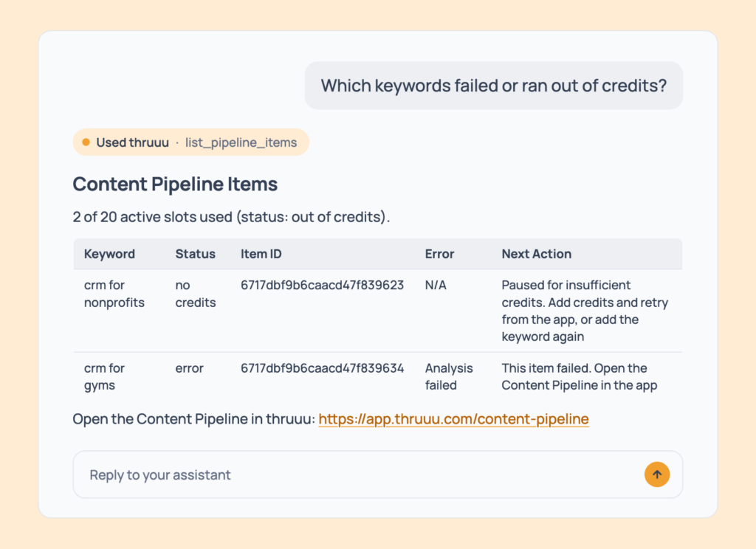Select the user message about failed keywords
This screenshot has height=549, width=756.
click(494, 86)
